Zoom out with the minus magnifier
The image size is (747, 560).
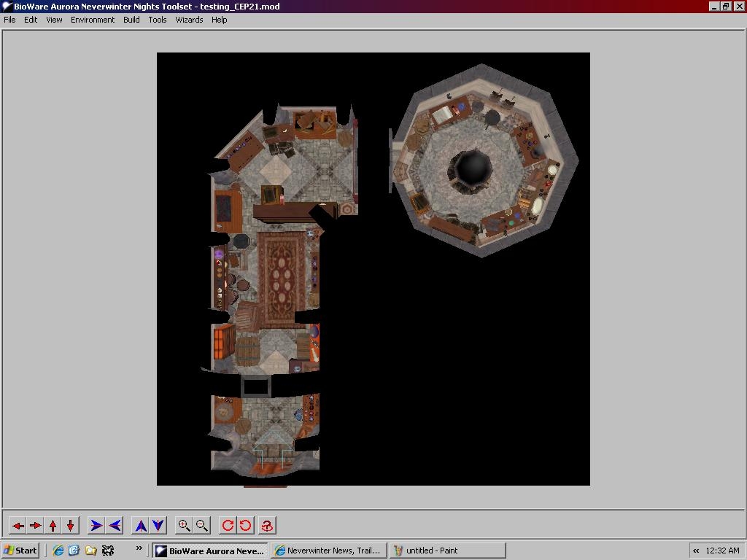coord(202,525)
